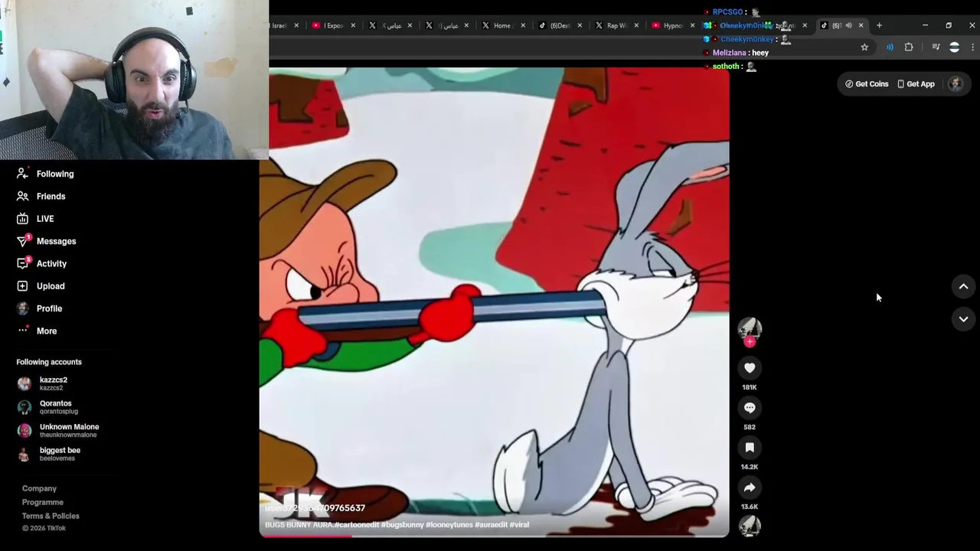Switch to the (6)Dext TikTok tab
The image size is (980, 551).
[554, 25]
